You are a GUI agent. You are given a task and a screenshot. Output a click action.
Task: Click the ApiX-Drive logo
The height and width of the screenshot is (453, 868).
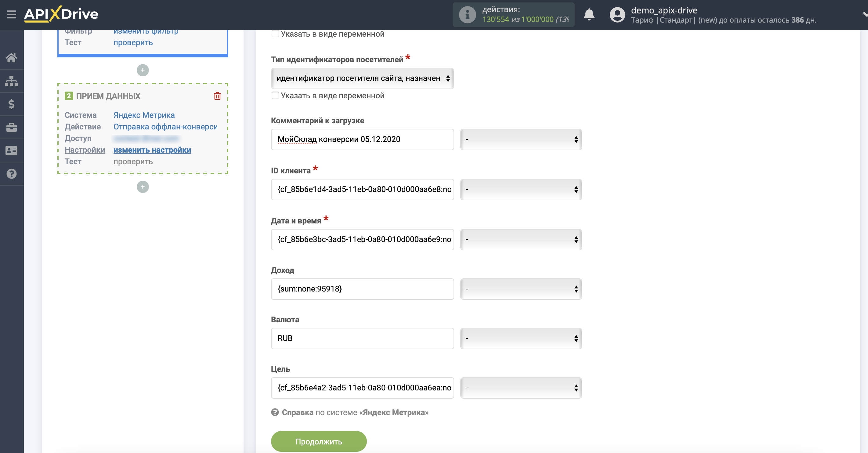61,14
